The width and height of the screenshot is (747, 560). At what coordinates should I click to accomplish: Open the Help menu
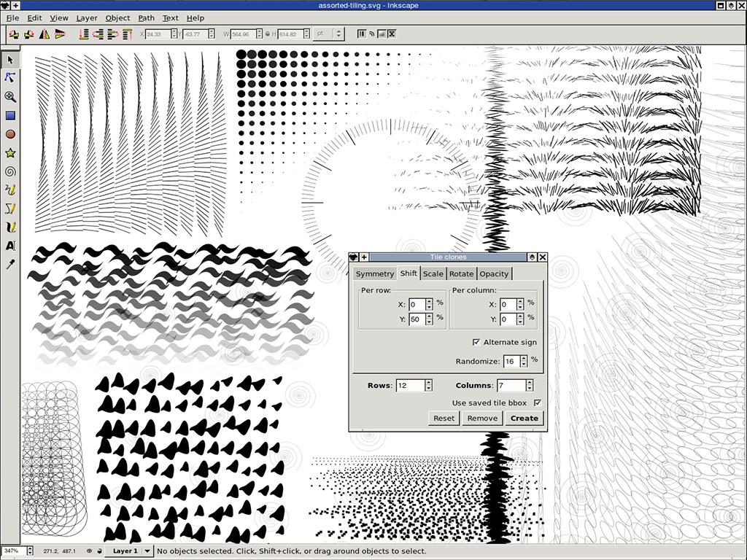tap(196, 18)
